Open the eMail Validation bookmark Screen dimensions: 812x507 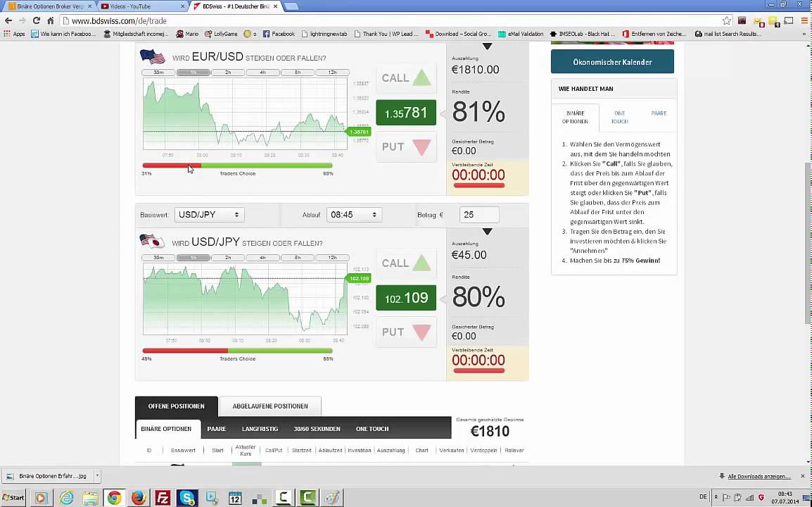(x=521, y=34)
